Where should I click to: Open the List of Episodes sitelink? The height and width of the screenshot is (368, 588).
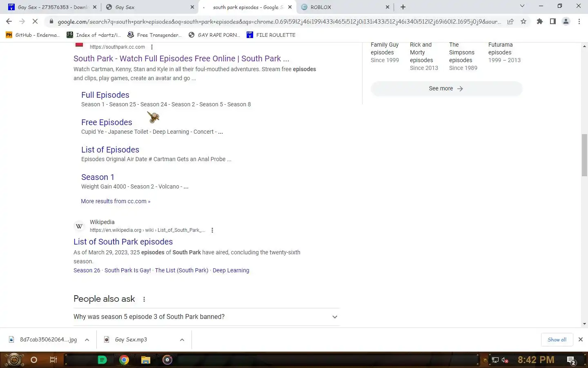[x=110, y=150]
